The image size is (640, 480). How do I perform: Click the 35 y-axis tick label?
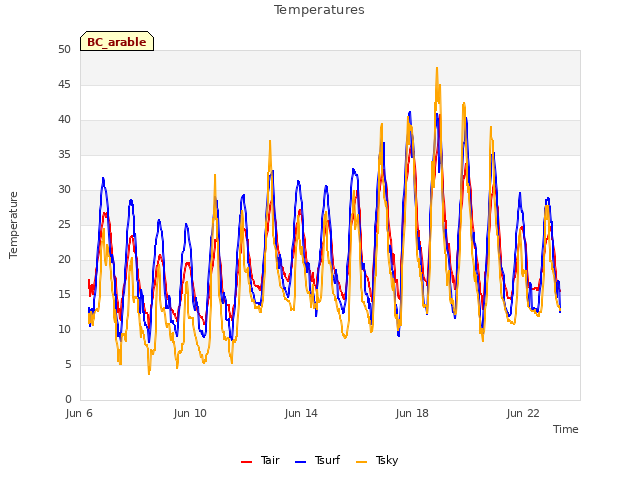(64, 154)
